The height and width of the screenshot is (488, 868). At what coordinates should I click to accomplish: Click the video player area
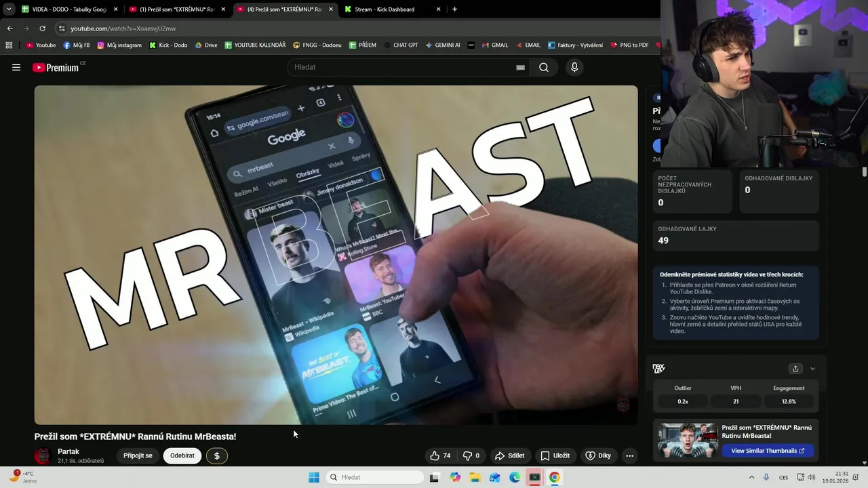[336, 255]
